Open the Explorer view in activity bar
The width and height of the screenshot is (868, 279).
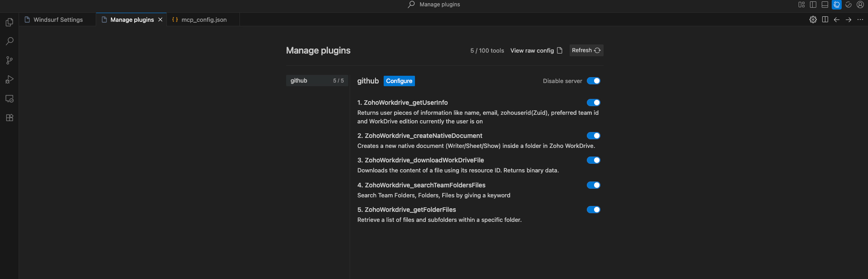[x=9, y=22]
